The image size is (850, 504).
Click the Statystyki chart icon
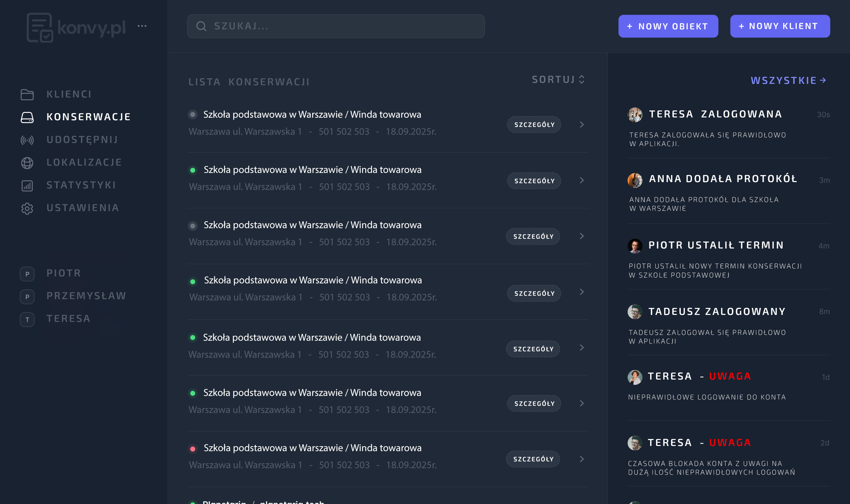point(27,185)
